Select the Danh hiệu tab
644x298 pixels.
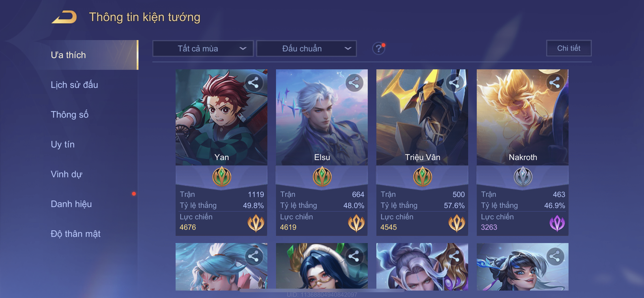pyautogui.click(x=71, y=204)
